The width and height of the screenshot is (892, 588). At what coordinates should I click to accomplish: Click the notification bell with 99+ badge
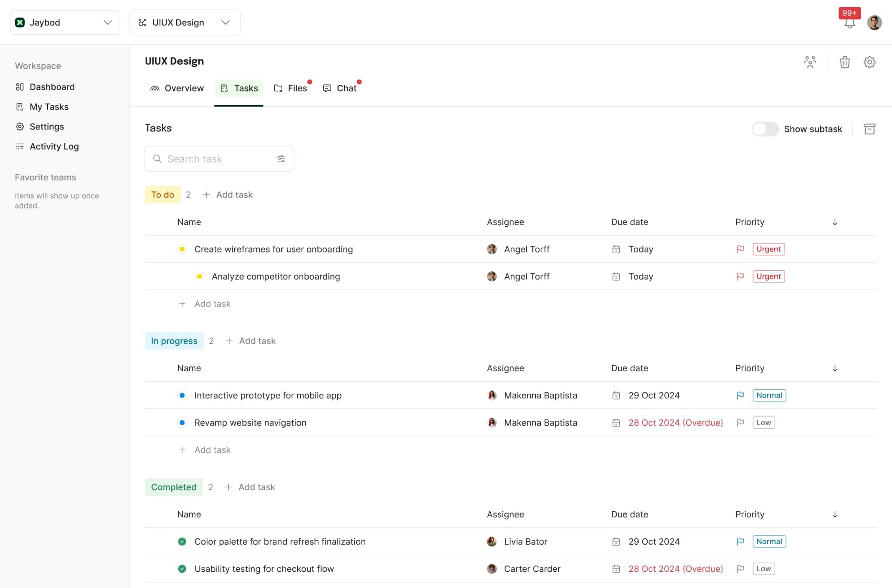pos(849,23)
